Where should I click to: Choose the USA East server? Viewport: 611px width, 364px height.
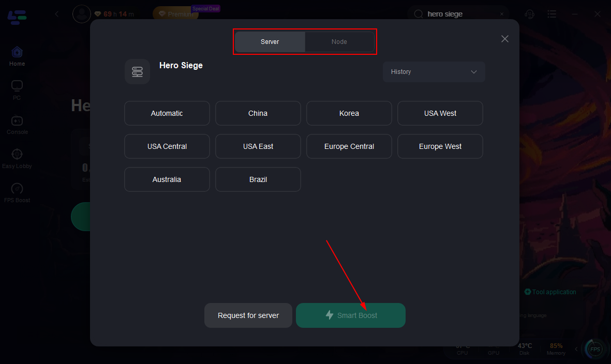258,146
